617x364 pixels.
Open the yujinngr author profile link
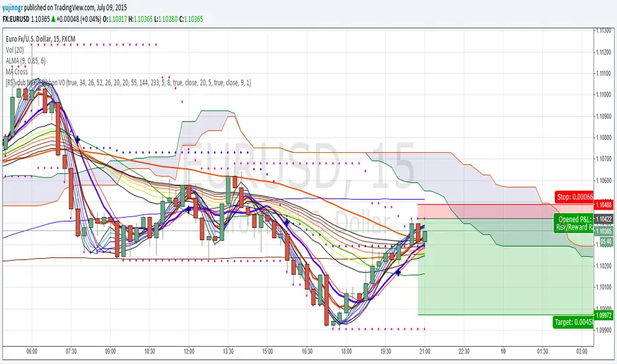[13, 7]
